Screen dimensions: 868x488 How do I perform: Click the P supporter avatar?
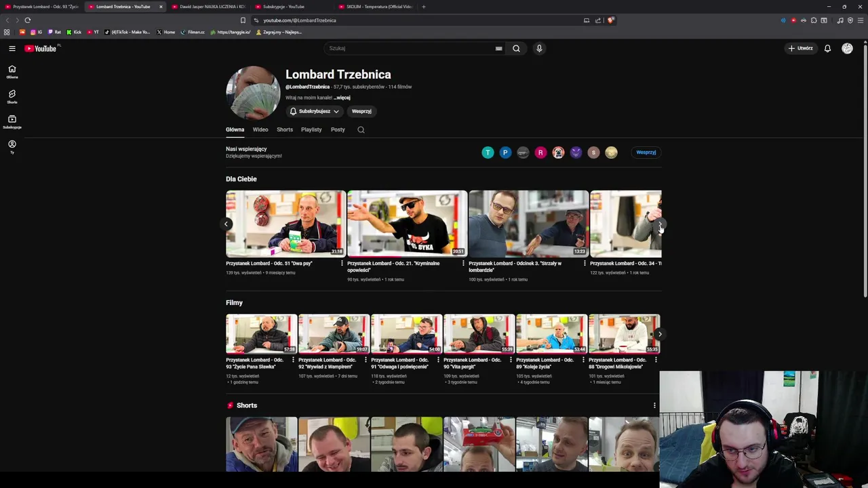click(505, 152)
